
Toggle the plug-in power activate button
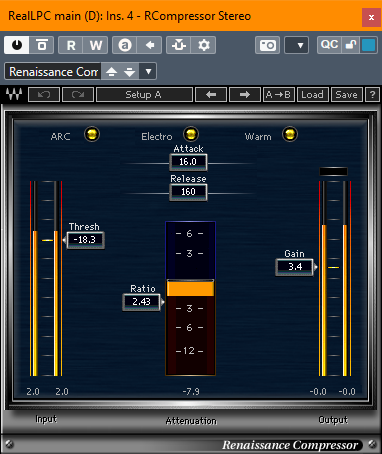tap(17, 45)
